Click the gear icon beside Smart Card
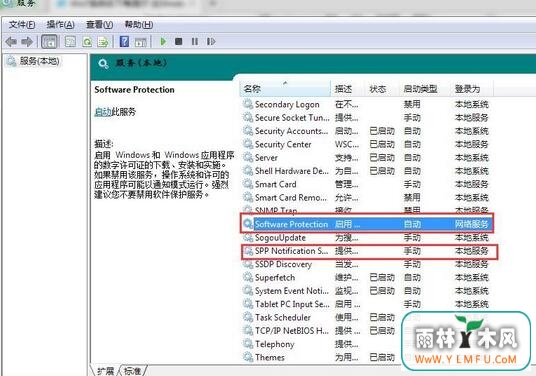The height and width of the screenshot is (376, 536). tap(248, 184)
